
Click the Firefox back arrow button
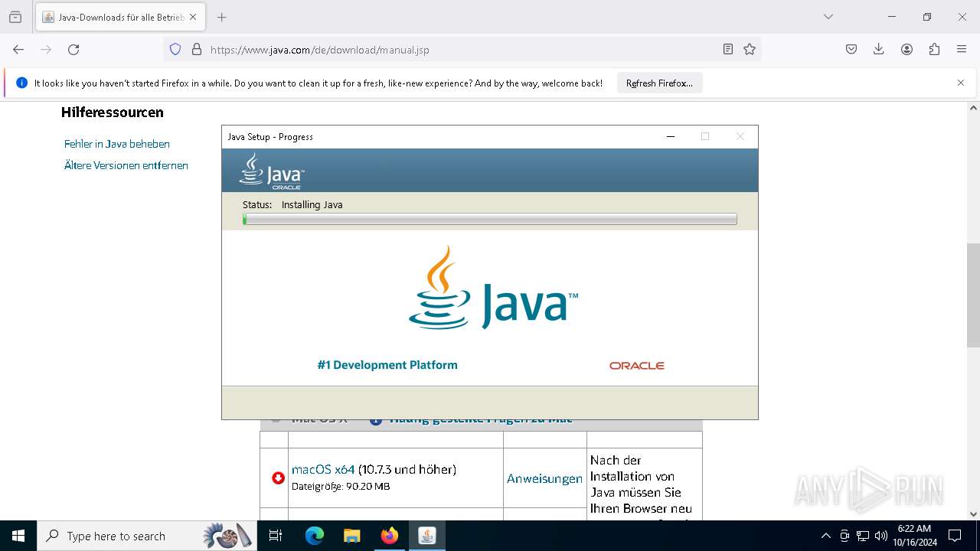coord(18,49)
